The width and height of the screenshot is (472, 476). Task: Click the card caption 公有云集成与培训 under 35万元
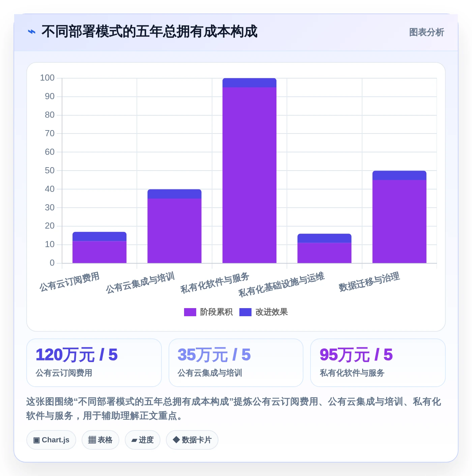210,373
